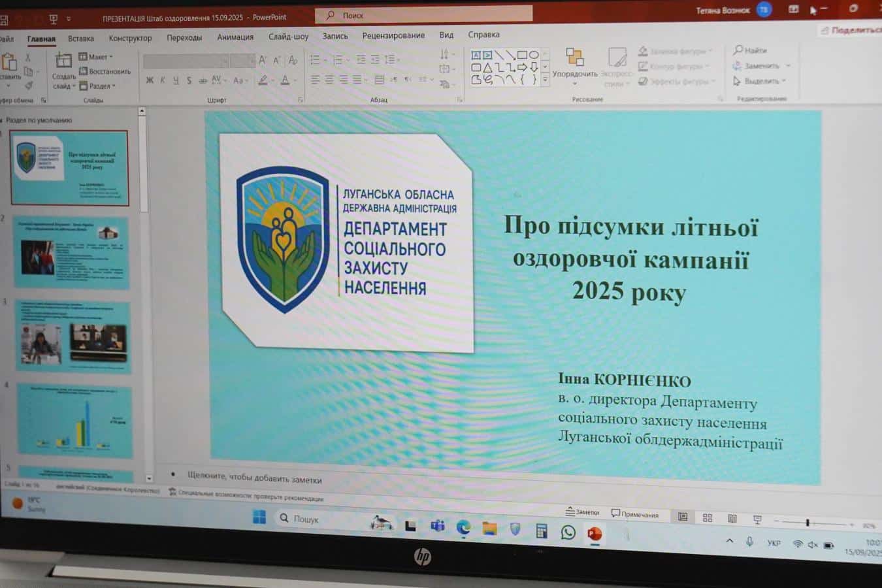
Task: Activate the Format Painter brush
Action: (29, 85)
